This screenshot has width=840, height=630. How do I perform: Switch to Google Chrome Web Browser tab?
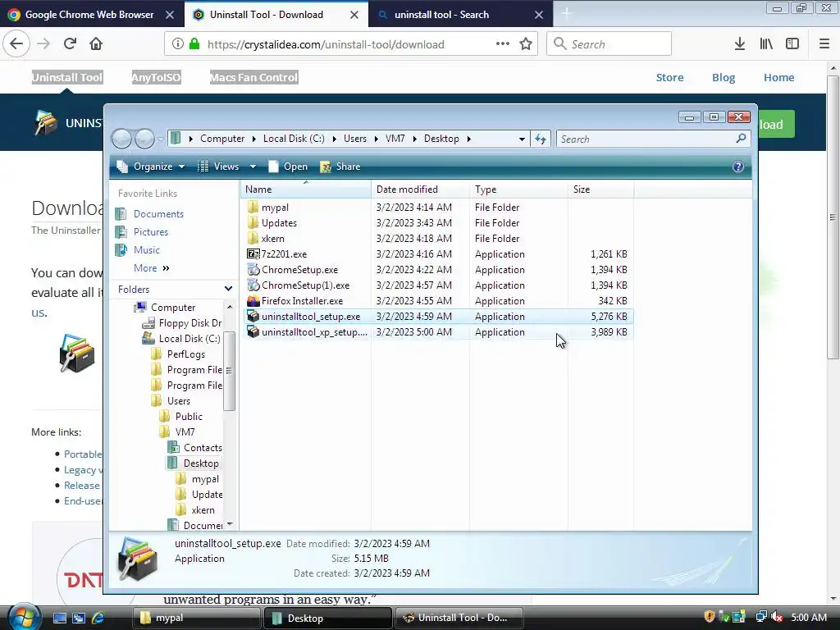[x=89, y=15]
